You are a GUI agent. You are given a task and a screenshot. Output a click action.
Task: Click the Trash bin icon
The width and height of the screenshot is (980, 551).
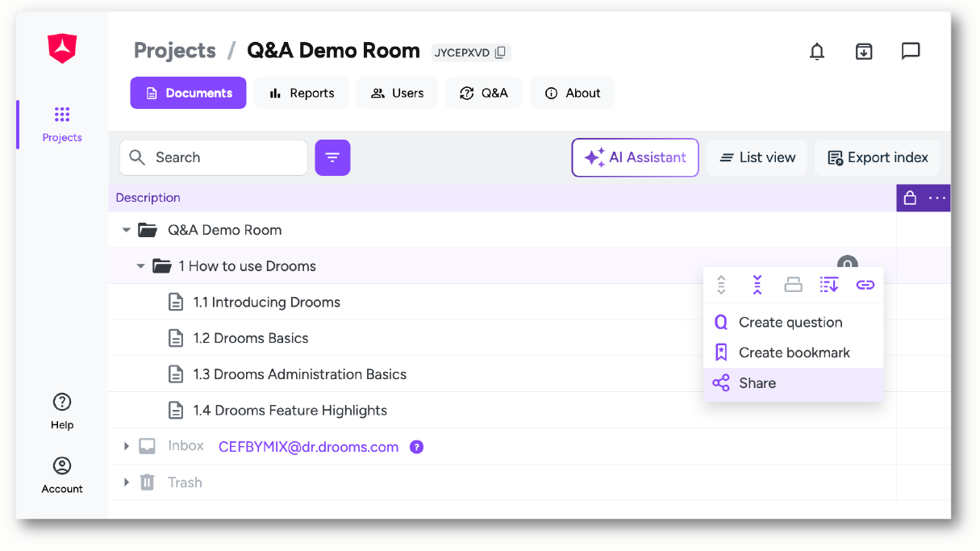tap(147, 482)
